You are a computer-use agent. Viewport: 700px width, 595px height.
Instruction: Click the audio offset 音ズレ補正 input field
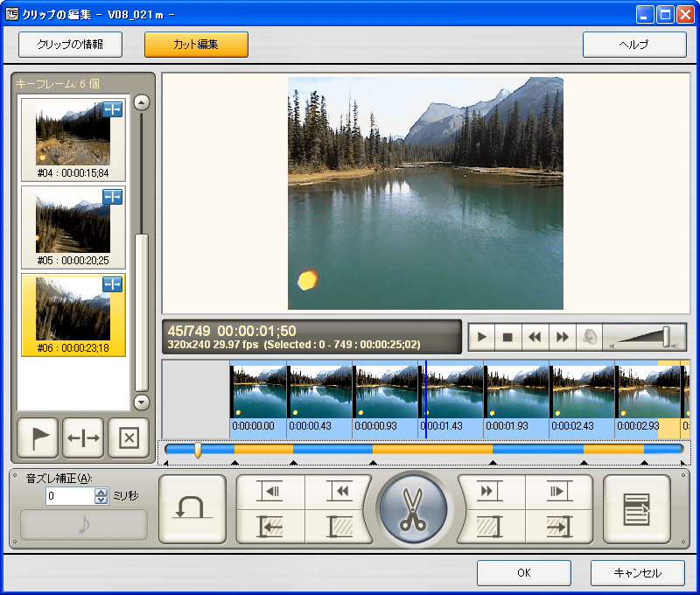tap(71, 496)
